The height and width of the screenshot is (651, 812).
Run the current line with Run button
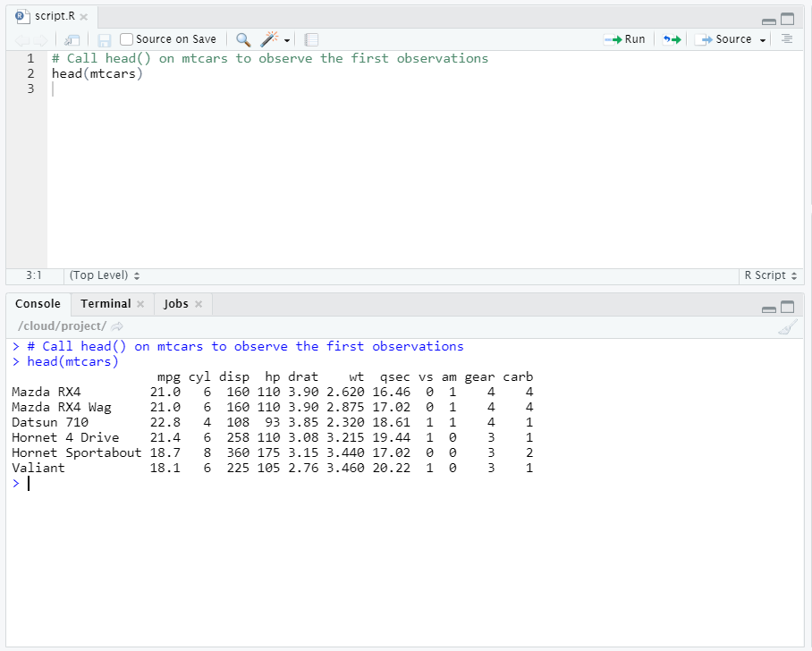tap(624, 39)
